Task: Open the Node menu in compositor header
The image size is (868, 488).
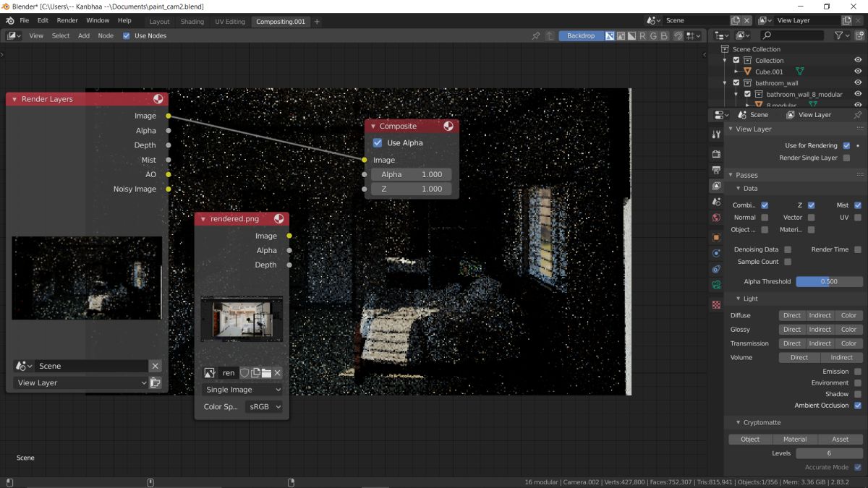Action: point(106,35)
